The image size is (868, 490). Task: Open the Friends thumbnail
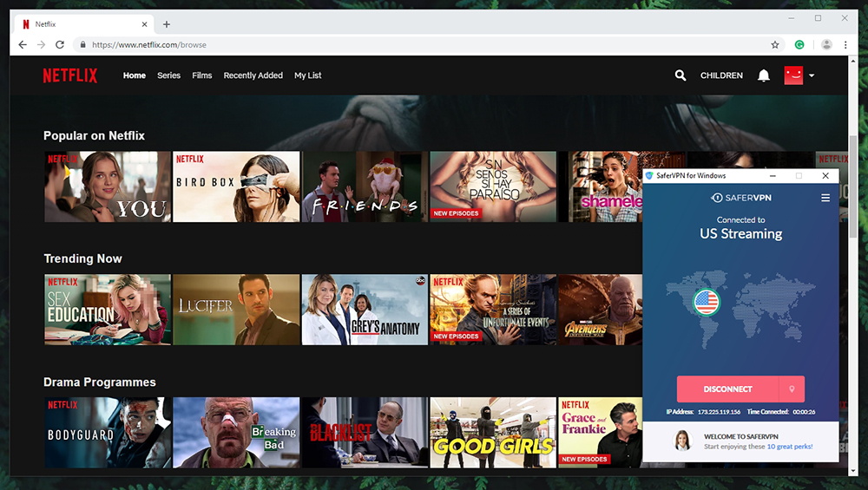365,186
